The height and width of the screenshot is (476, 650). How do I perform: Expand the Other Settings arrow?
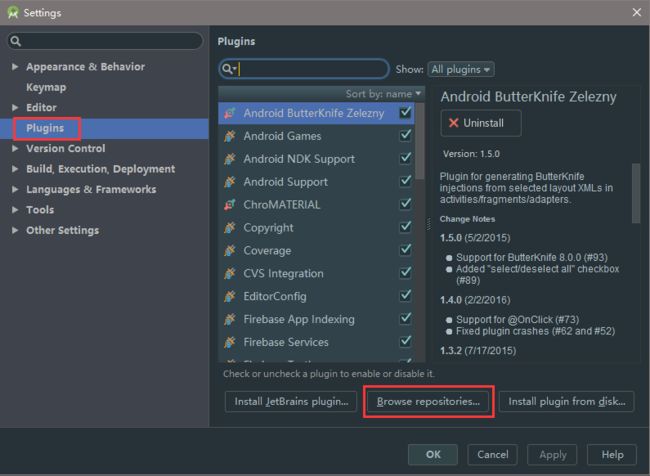click(x=15, y=230)
